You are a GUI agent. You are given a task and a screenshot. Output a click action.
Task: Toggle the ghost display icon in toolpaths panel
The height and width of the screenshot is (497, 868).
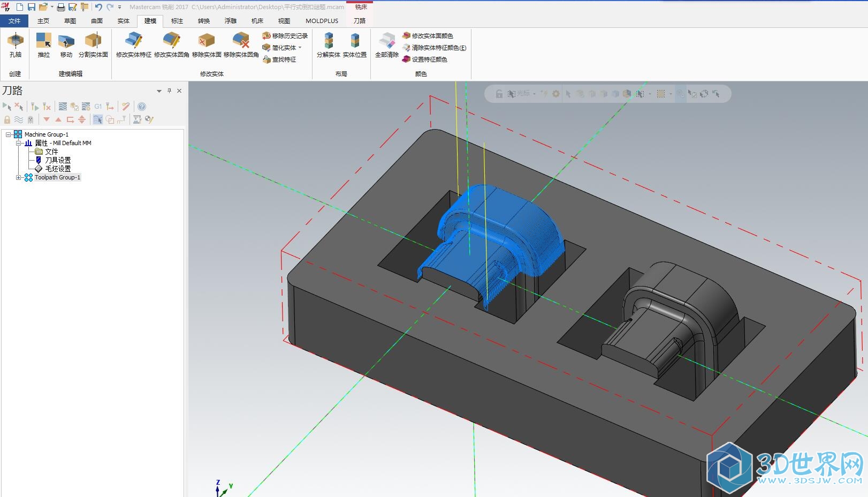coord(31,119)
